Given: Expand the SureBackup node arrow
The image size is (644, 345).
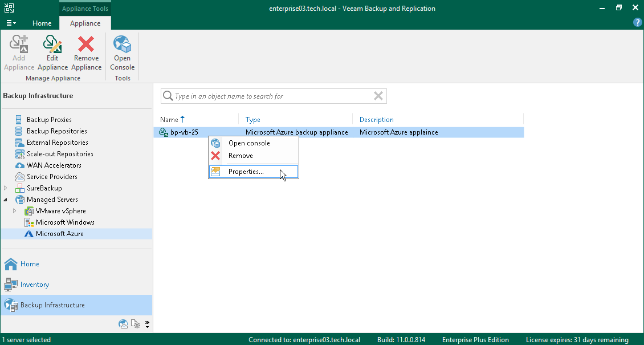Looking at the screenshot, I should point(5,188).
